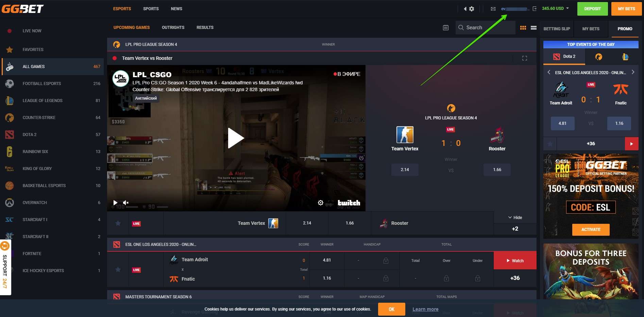Image resolution: width=644 pixels, height=317 pixels.
Task: Click the Twitch logo on the stream
Action: 349,203
